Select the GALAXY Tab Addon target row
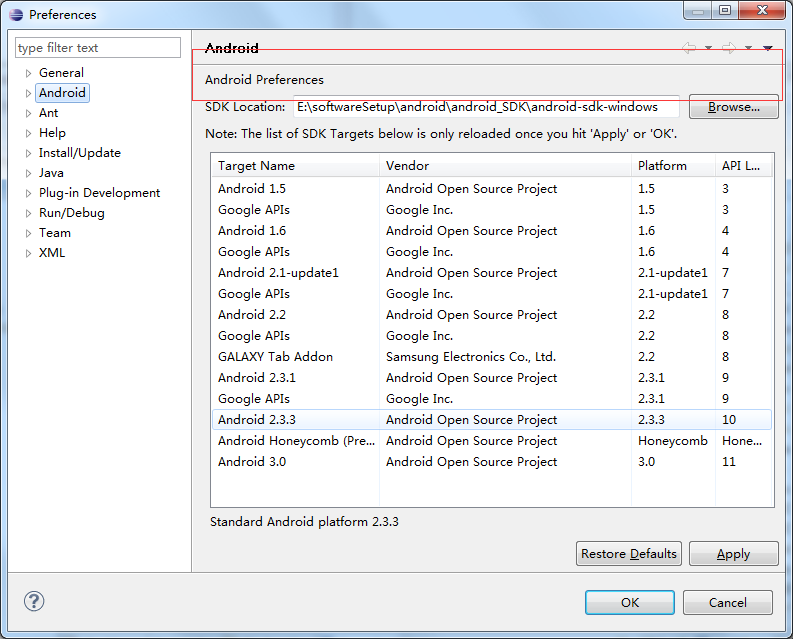This screenshot has width=793, height=639. click(492, 357)
